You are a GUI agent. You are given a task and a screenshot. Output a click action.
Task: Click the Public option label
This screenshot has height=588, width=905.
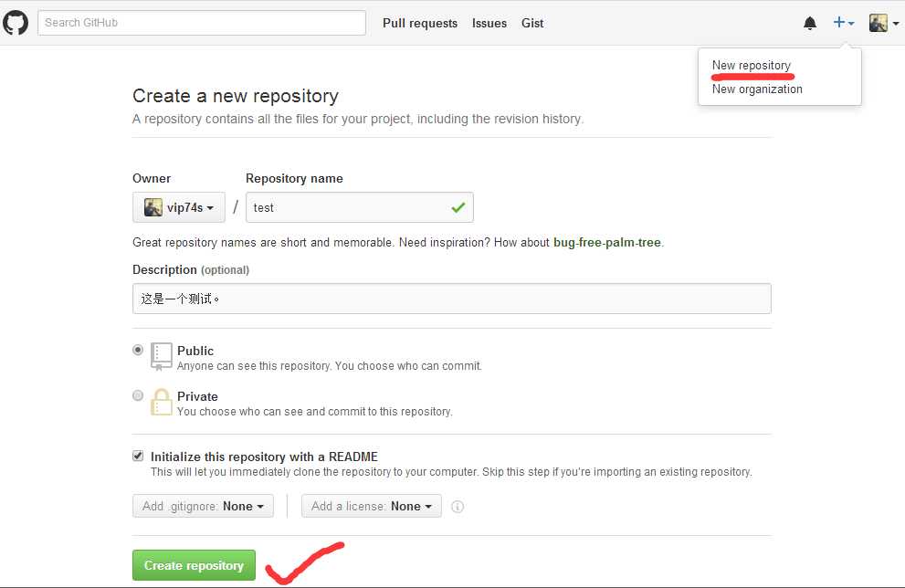point(195,351)
